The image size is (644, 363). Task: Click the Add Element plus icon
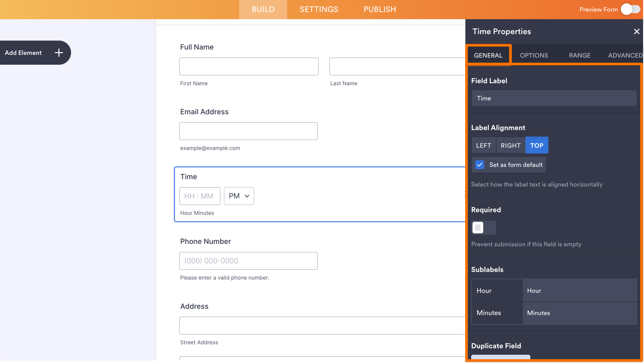tap(59, 53)
